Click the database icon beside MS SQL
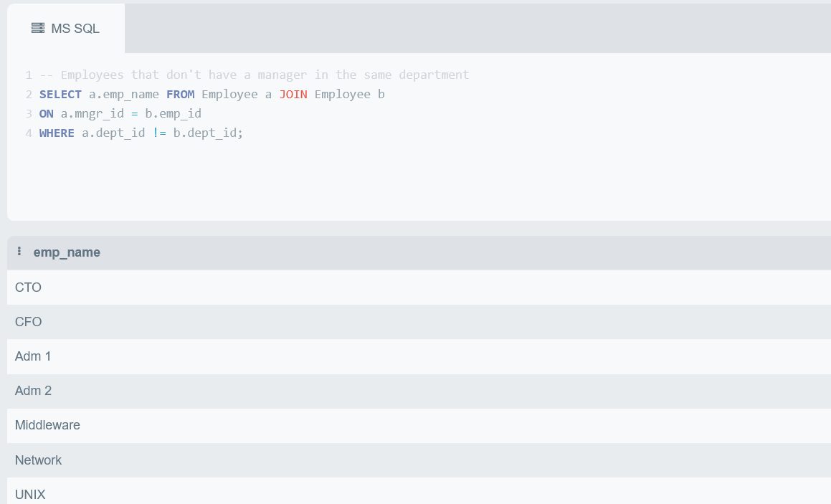 point(38,28)
